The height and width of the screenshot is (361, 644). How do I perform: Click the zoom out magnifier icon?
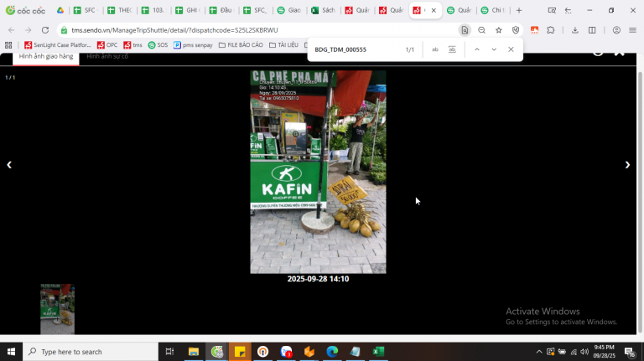click(x=482, y=30)
